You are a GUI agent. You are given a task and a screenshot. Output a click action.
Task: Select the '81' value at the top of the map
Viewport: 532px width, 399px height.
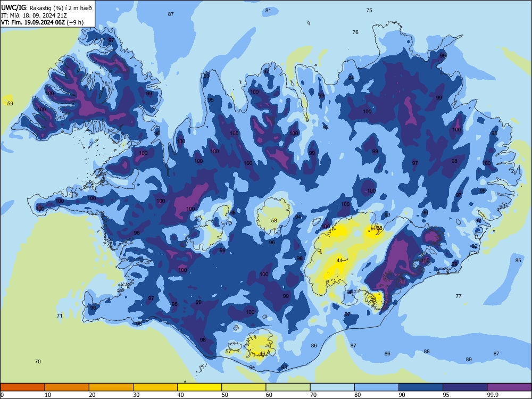[268, 11]
